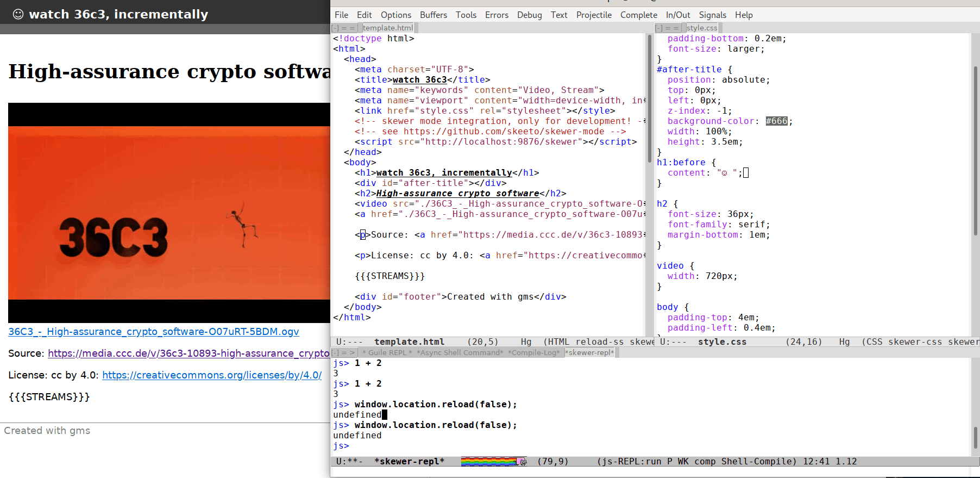Screen dimensions: 980x478
Task: Switch to the *Compile-Log* buffer tab
Action: [533, 352]
